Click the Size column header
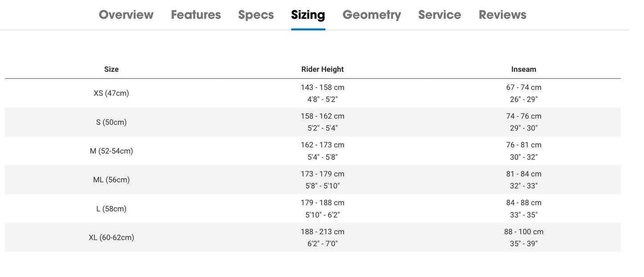 [111, 69]
